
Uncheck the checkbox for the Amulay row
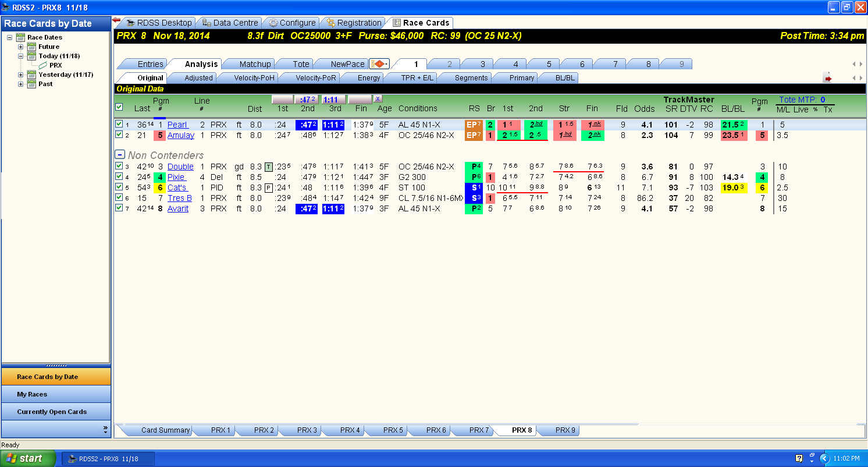(x=119, y=135)
